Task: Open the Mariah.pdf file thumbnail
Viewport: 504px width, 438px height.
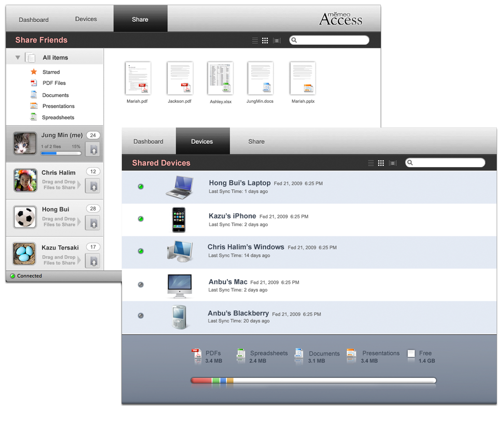Action: (x=138, y=78)
